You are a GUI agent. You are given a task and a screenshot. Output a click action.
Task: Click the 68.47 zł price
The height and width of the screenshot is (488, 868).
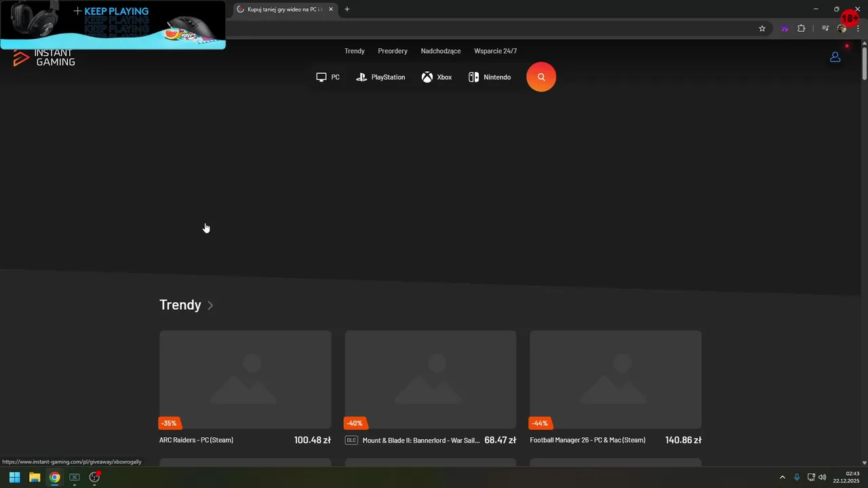[x=500, y=440]
